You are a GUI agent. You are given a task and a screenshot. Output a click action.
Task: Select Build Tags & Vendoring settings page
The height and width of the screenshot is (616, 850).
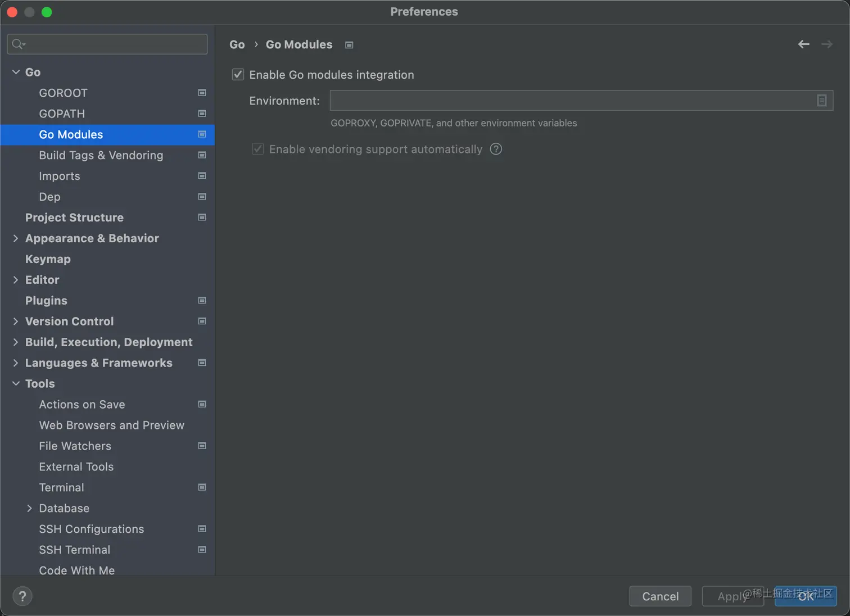click(101, 155)
